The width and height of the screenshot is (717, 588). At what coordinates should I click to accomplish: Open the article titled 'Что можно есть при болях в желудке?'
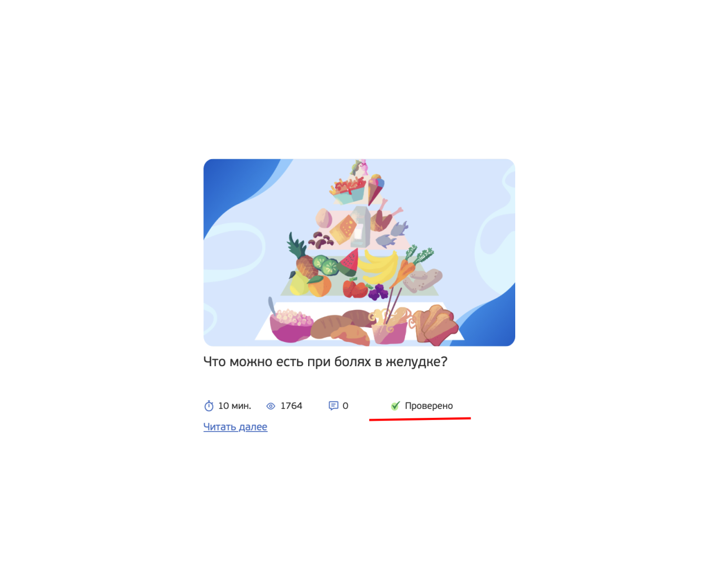tap(326, 362)
